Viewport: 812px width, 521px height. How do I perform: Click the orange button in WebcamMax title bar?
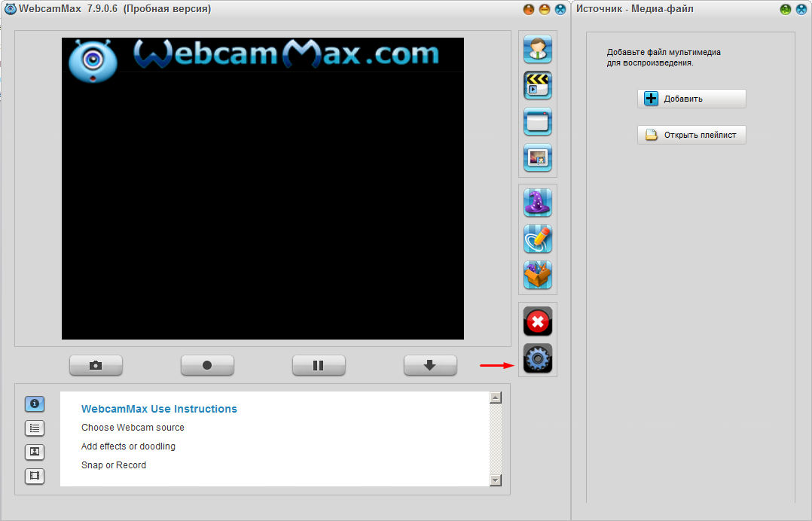528,9
